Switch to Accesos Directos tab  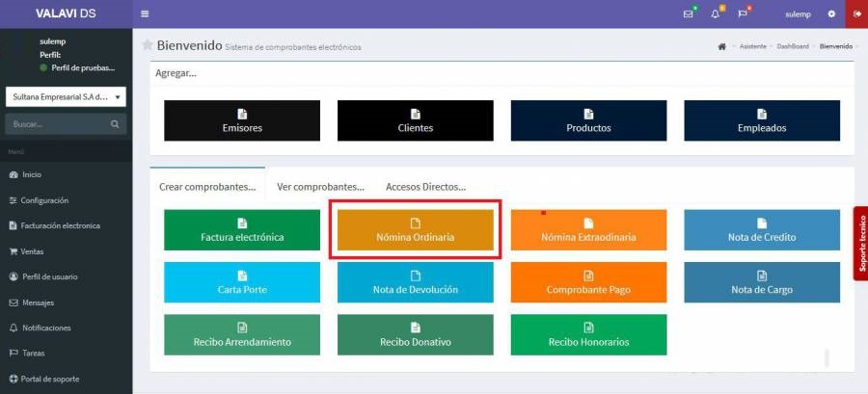425,187
